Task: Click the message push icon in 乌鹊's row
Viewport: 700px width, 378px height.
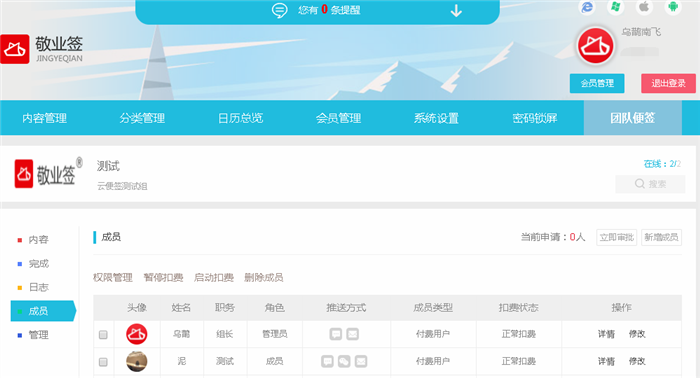Action: pos(336,334)
